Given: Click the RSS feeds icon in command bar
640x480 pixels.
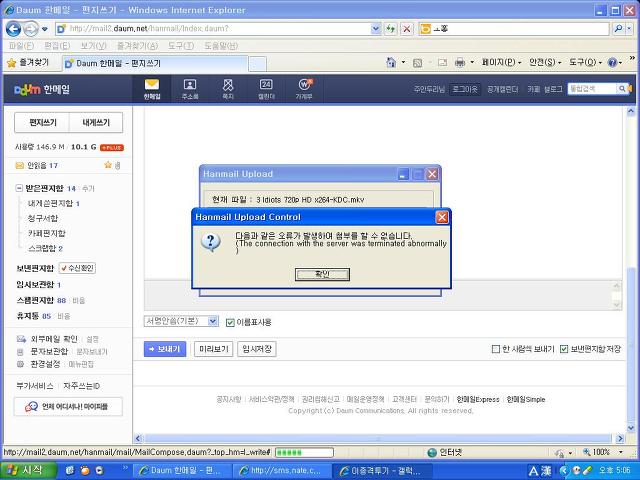Looking at the screenshot, I should (x=417, y=62).
